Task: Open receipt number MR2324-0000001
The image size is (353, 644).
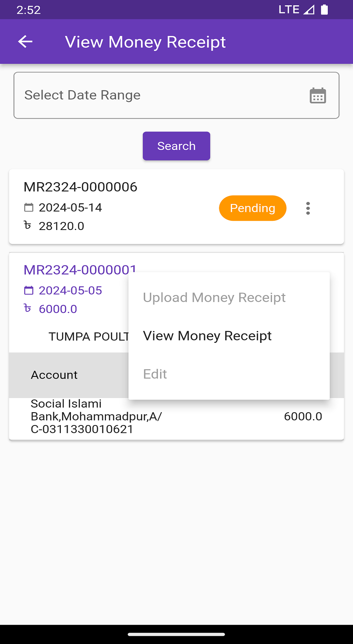Action: (x=80, y=270)
